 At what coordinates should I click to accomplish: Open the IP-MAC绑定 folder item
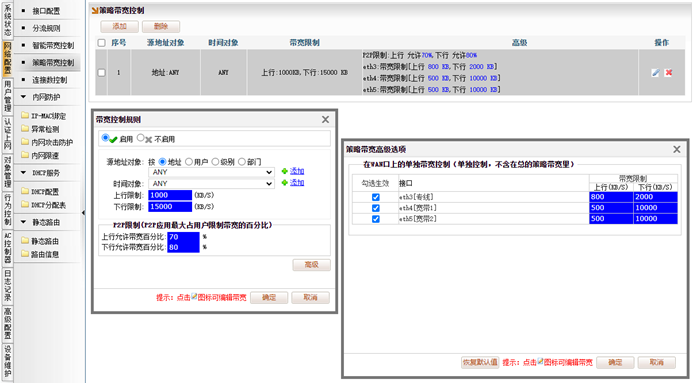coord(44,116)
